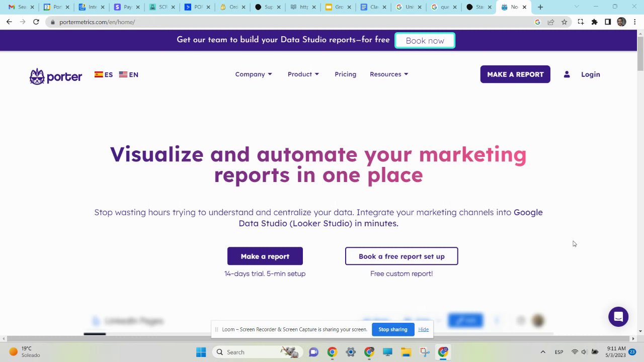Click the Login link
The height and width of the screenshot is (362, 644).
(590, 74)
